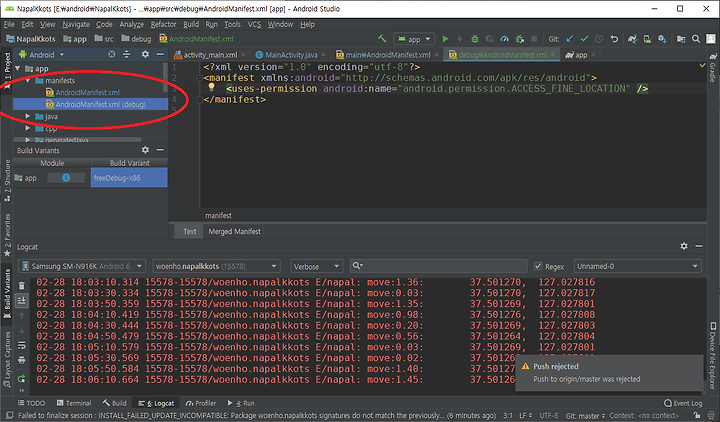Click the Print logcat printer icon
This screenshot has width=720, height=422.
tap(22, 360)
